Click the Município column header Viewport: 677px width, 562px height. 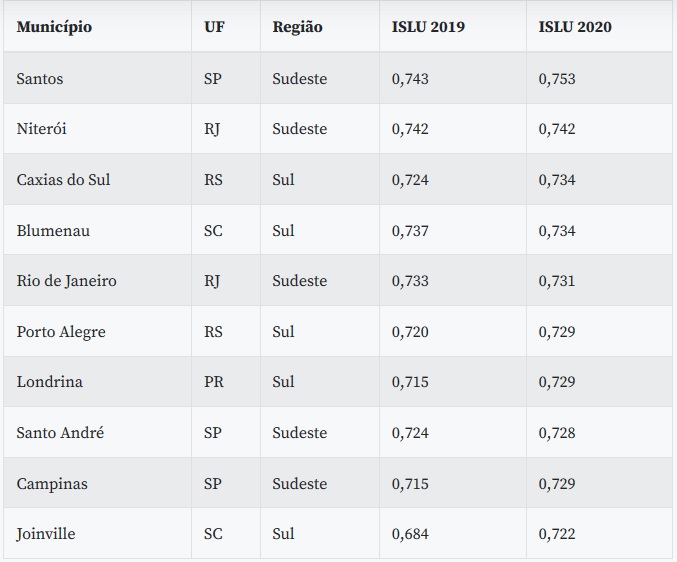[54, 27]
